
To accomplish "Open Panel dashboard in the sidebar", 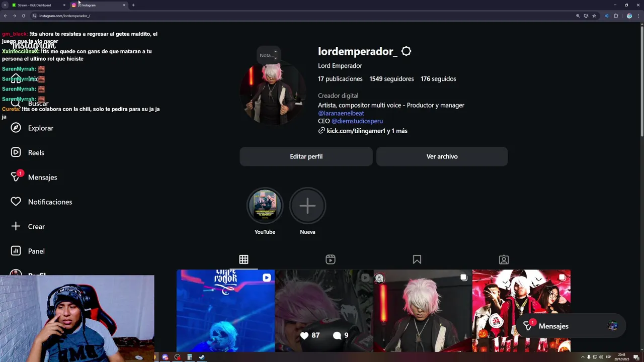I will [x=28, y=251].
